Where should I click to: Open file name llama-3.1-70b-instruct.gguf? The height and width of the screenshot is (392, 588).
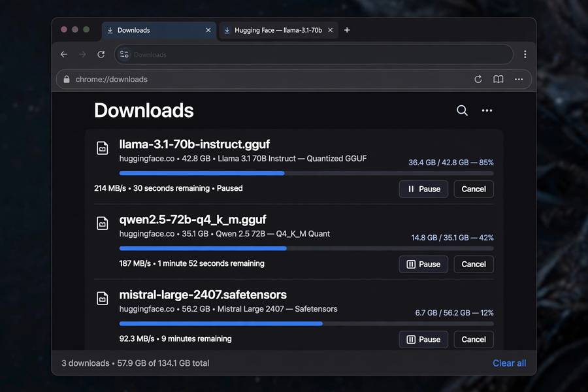click(x=194, y=144)
